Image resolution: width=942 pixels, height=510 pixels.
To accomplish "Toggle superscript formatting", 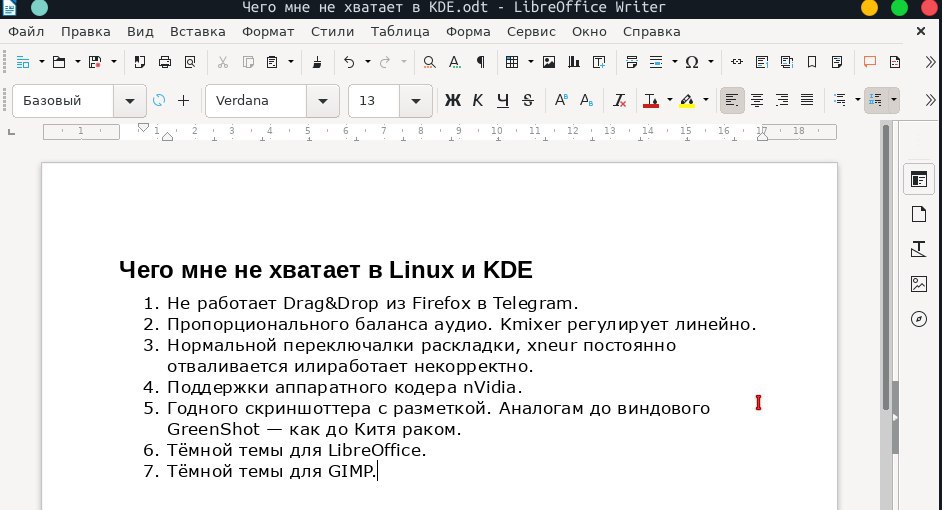I will 561,100.
